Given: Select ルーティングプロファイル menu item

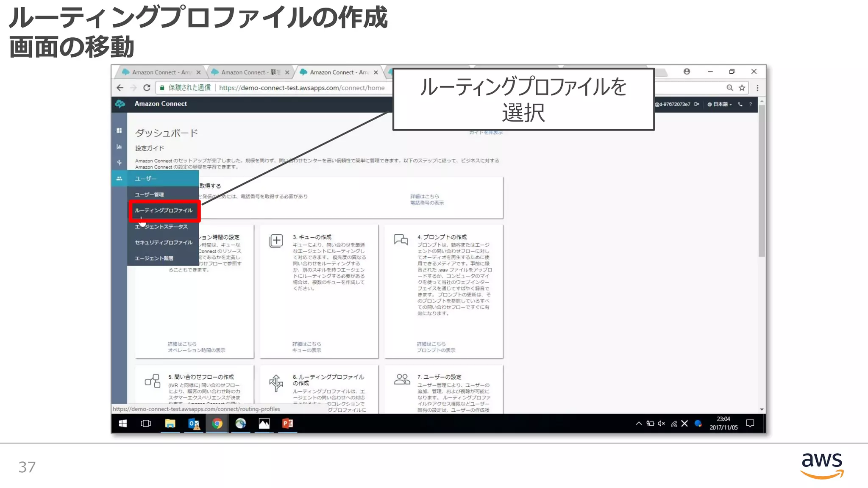Looking at the screenshot, I should click(164, 211).
